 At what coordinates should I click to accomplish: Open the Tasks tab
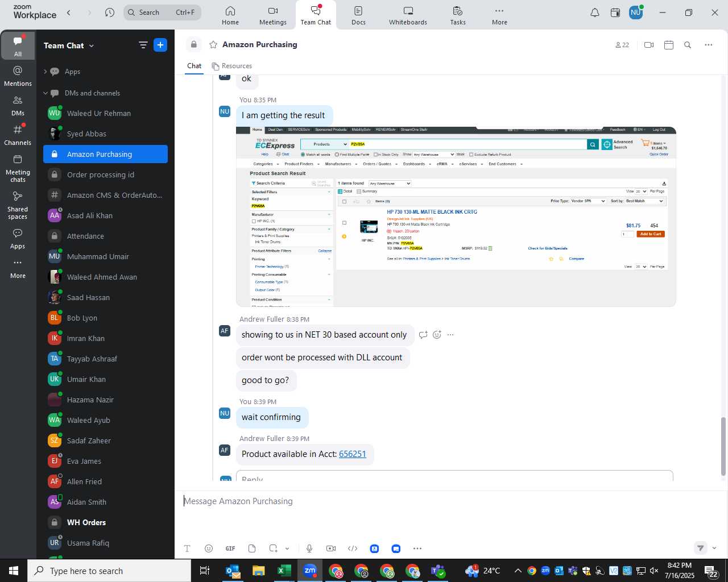coord(458,15)
